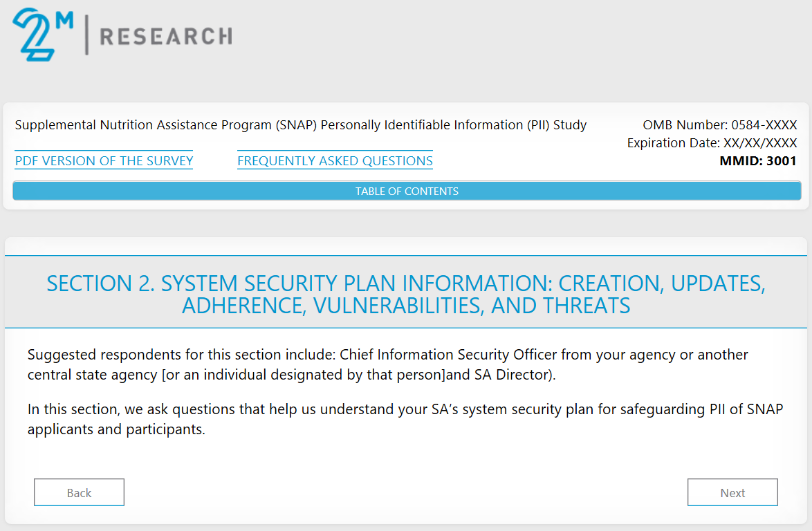The width and height of the screenshot is (812, 531).
Task: Select the OMB Number text
Action: (719, 125)
